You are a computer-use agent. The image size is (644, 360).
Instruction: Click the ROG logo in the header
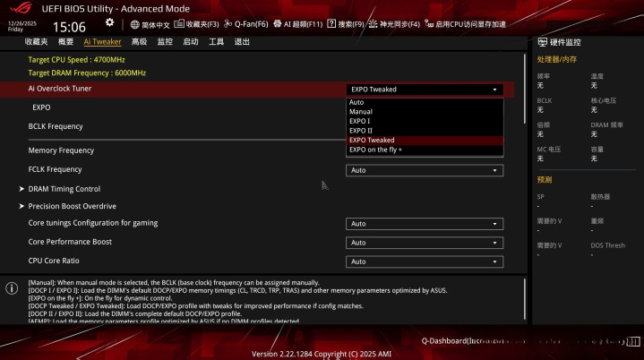tap(21, 8)
